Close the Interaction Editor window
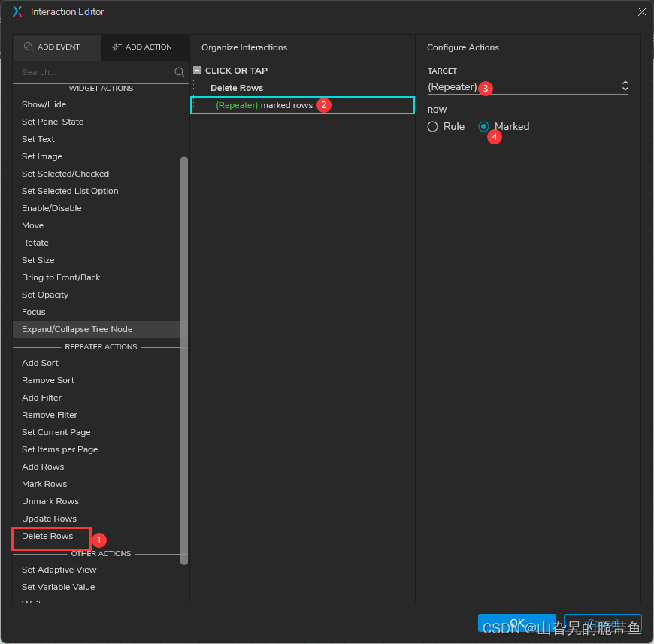The image size is (654, 644). pyautogui.click(x=641, y=11)
